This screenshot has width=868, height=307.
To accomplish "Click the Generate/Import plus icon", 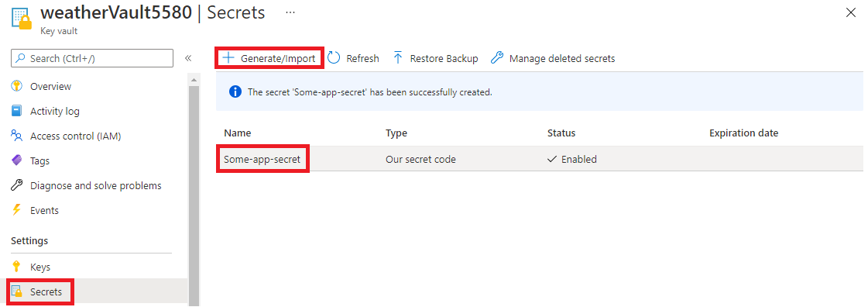I will [x=228, y=57].
